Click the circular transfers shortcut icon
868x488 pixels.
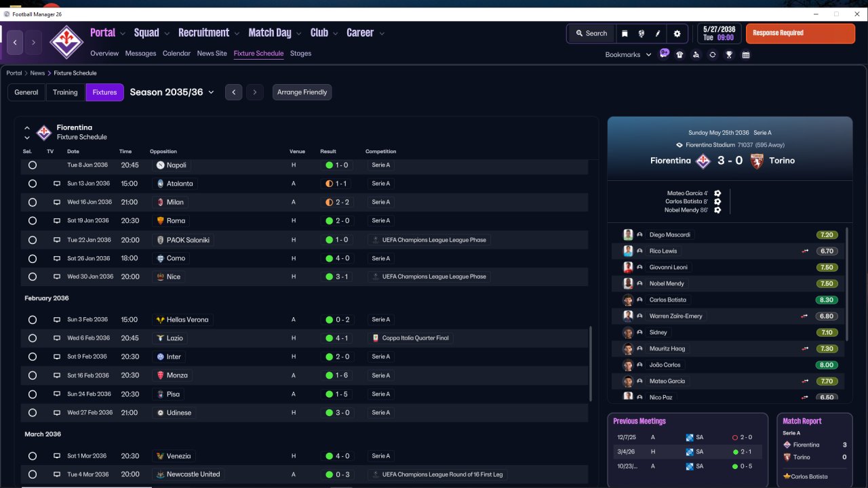(713, 55)
